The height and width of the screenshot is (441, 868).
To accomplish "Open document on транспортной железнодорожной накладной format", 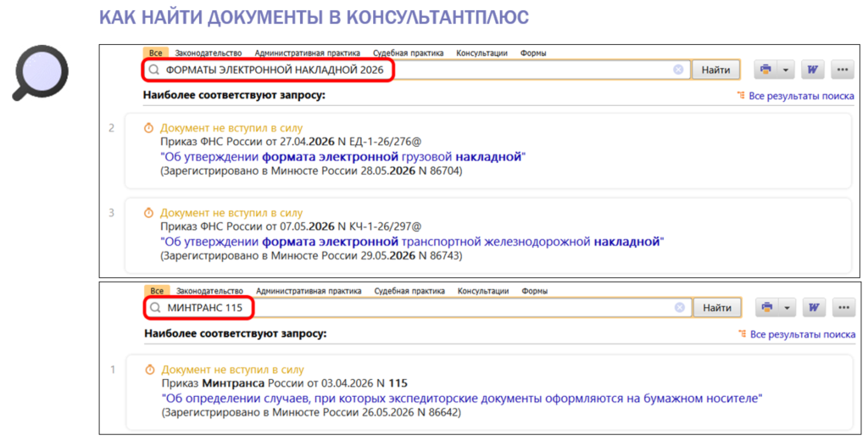I will pyautogui.click(x=412, y=242).
